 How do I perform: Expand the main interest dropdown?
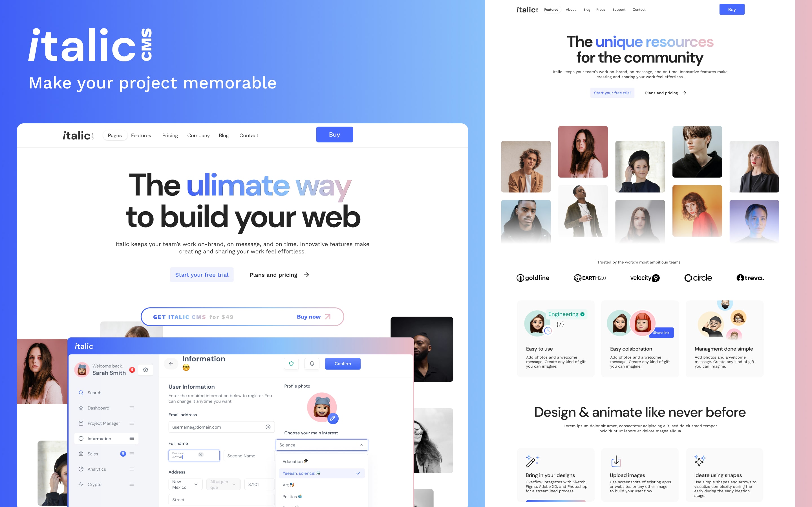click(x=362, y=444)
